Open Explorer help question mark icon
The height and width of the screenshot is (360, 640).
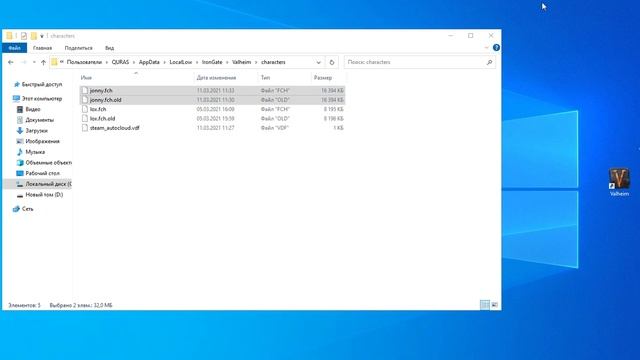pyautogui.click(x=496, y=48)
